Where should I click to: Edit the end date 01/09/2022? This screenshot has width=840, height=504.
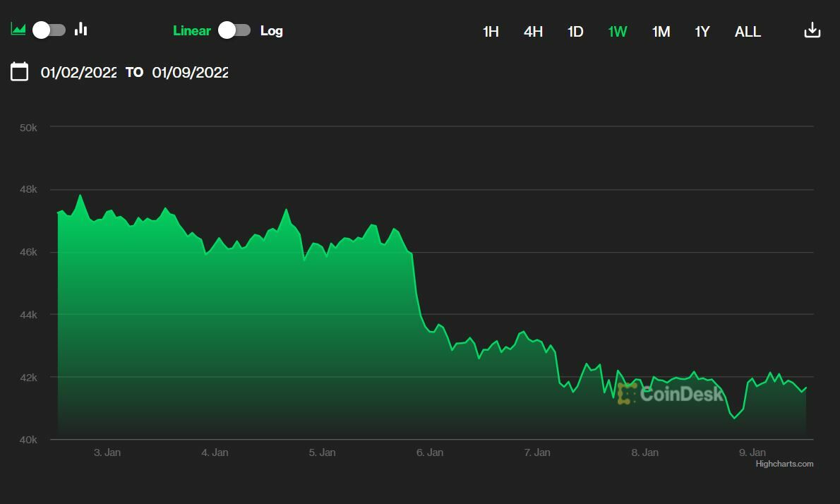click(190, 72)
